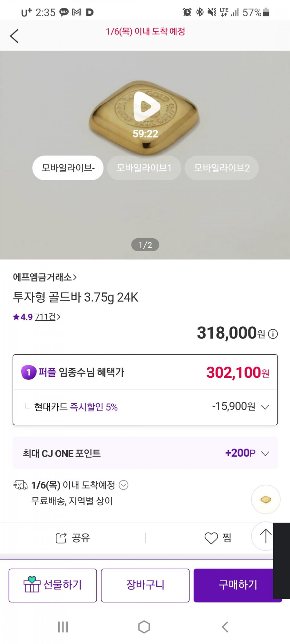Tap the back arrow at the top
The width and height of the screenshot is (290, 644).
14,36
